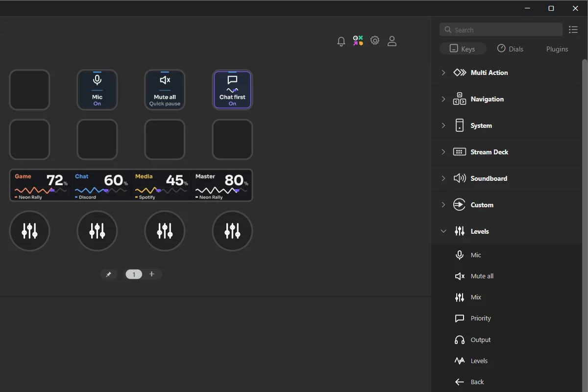Open the settings gear icon
The image size is (588, 392).
point(375,41)
